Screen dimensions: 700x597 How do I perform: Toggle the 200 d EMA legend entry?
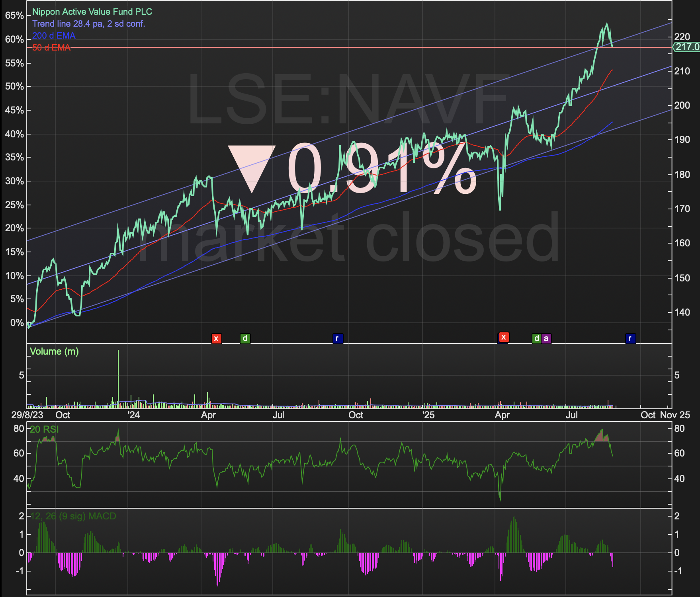pyautogui.click(x=54, y=36)
